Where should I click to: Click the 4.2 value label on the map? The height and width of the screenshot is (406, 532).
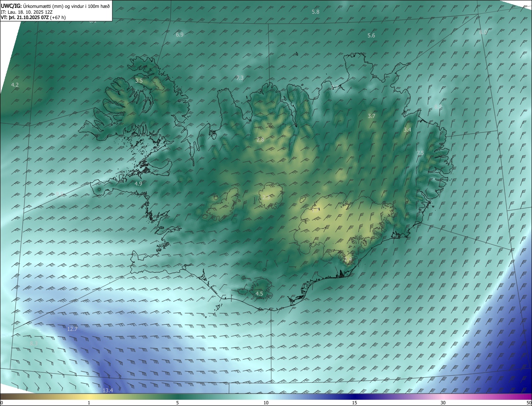(15, 85)
